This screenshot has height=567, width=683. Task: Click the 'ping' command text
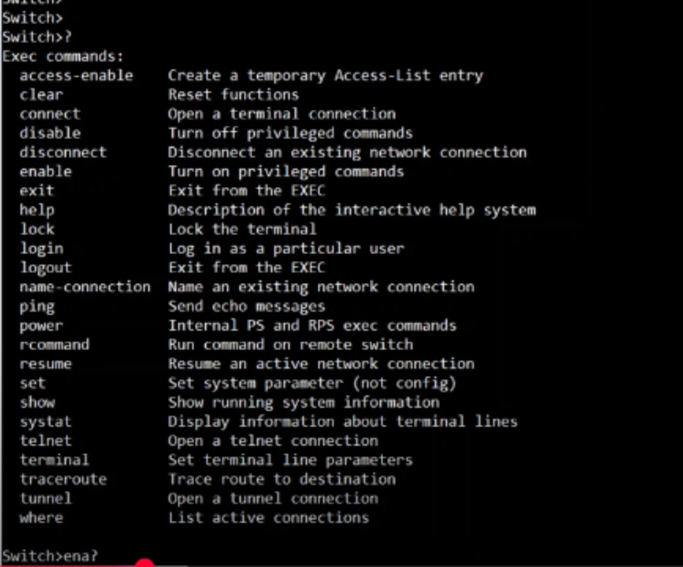pos(37,307)
